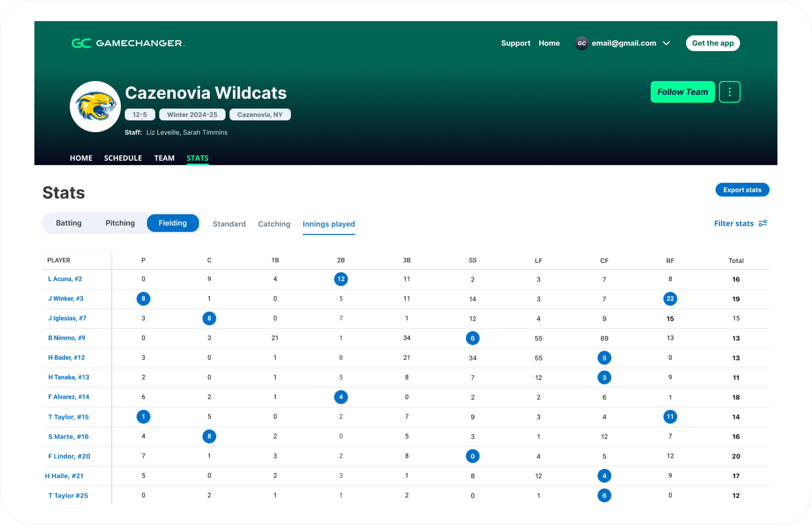This screenshot has height=525, width=812.
Task: Select the Fielding stats pill
Action: (x=173, y=223)
